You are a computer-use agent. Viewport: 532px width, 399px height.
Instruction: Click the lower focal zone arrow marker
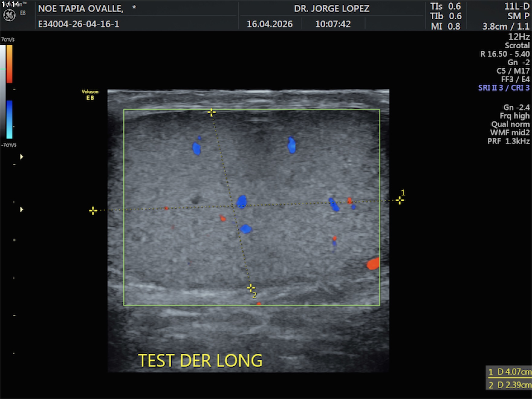tap(21, 209)
